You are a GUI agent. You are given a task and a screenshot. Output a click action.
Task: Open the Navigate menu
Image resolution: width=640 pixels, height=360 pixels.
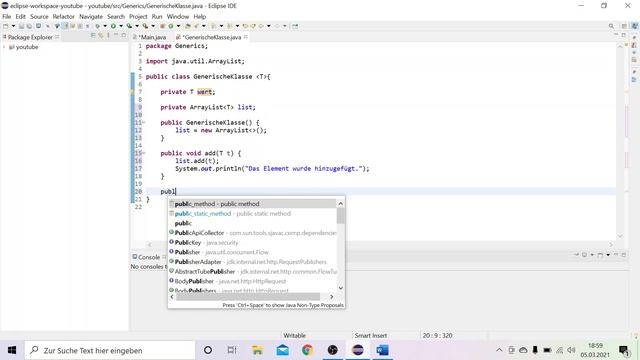tap(91, 16)
